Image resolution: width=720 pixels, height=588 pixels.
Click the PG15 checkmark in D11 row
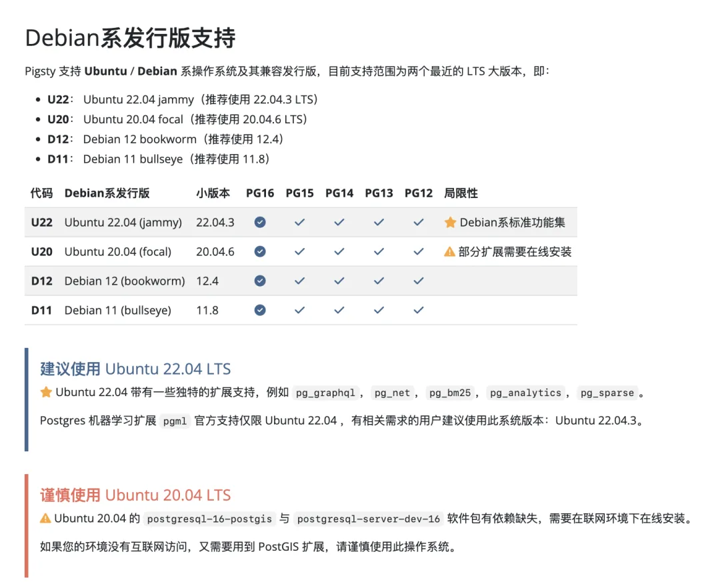299,310
